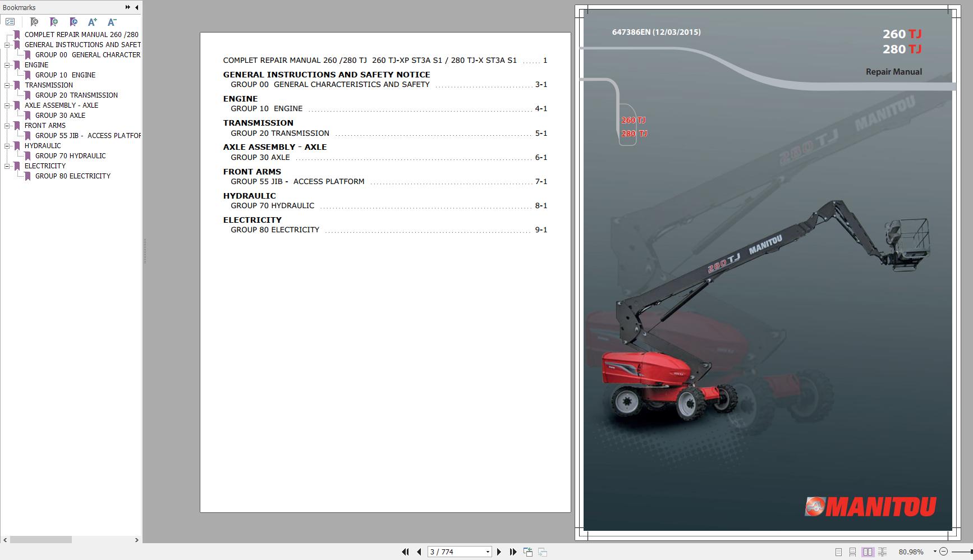Image resolution: width=973 pixels, height=560 pixels.
Task: Enable continuous scrolling view mode
Action: click(x=853, y=552)
